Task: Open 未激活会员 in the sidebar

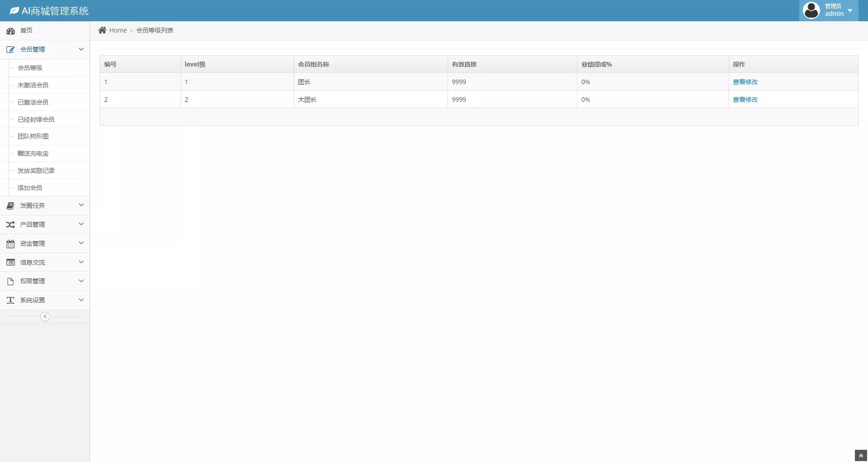Action: click(33, 85)
